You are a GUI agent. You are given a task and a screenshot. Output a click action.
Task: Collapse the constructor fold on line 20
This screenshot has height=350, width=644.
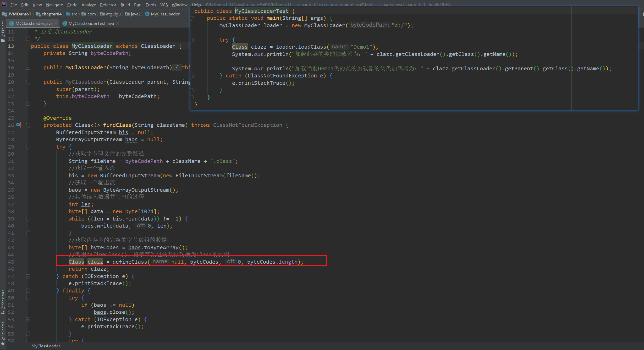[x=28, y=82]
